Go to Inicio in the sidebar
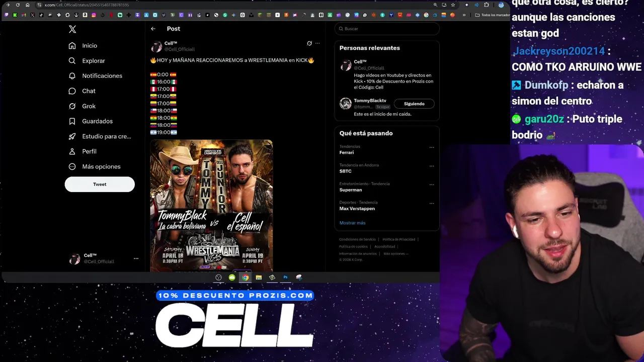This screenshot has height=362, width=644. pos(83,46)
